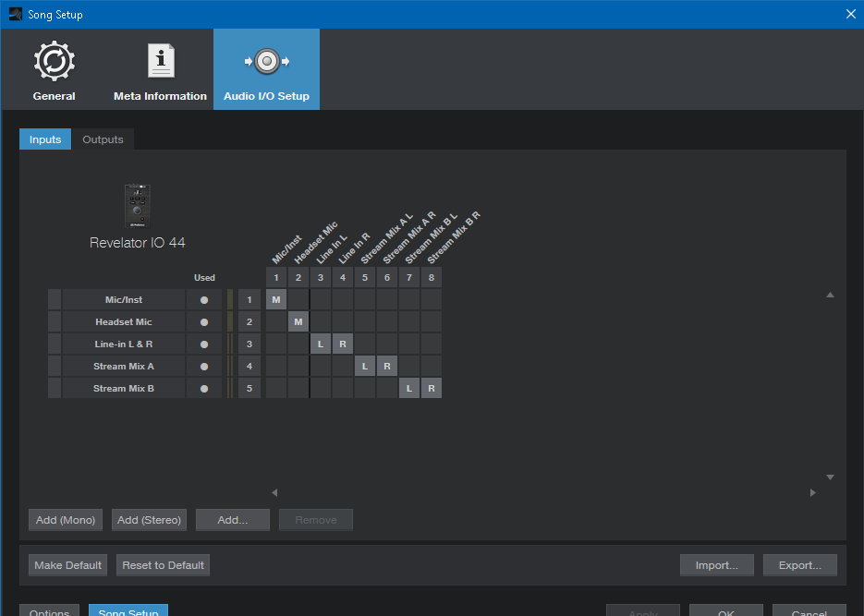Select the Headset Mic input channel name
Viewport: 864px width, 616px height.
pos(124,321)
